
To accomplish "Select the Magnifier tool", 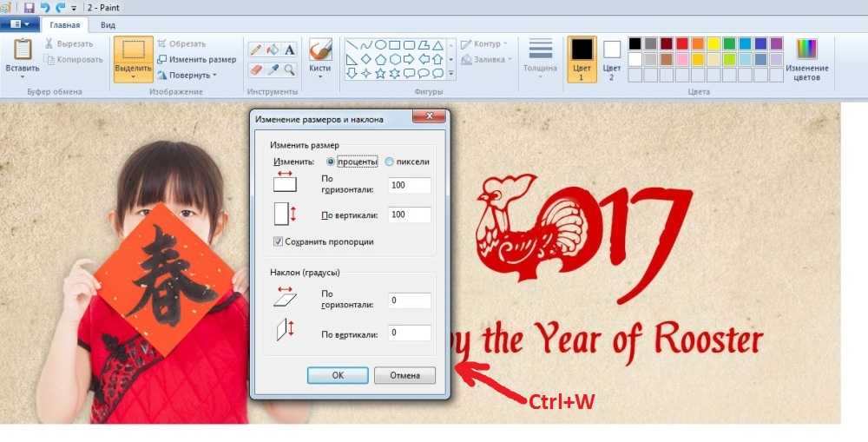I will (289, 69).
